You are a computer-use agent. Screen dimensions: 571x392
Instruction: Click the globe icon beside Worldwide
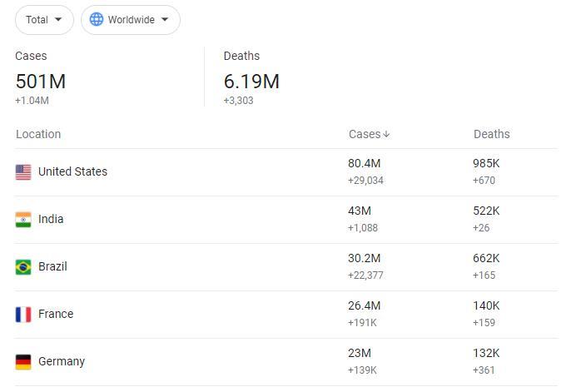tap(97, 20)
